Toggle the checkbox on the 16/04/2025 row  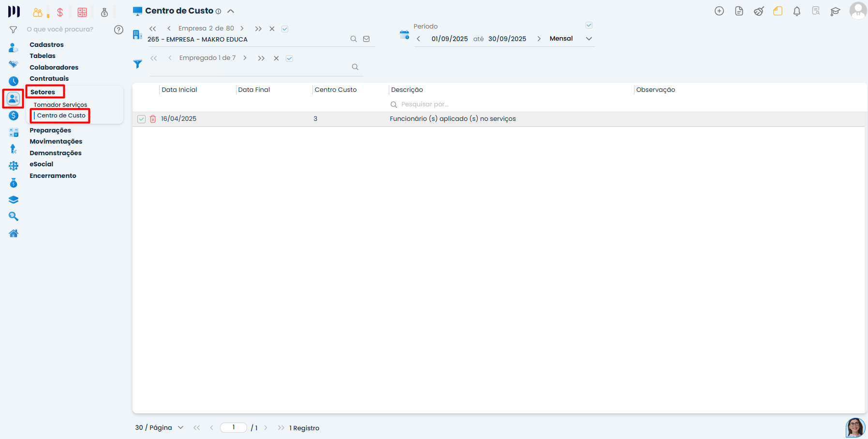pyautogui.click(x=141, y=119)
